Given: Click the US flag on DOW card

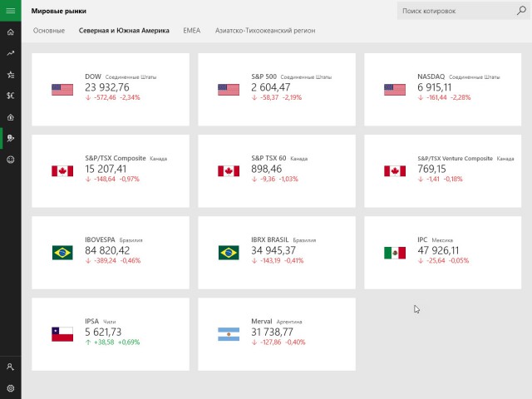Looking at the screenshot, I should point(62,90).
